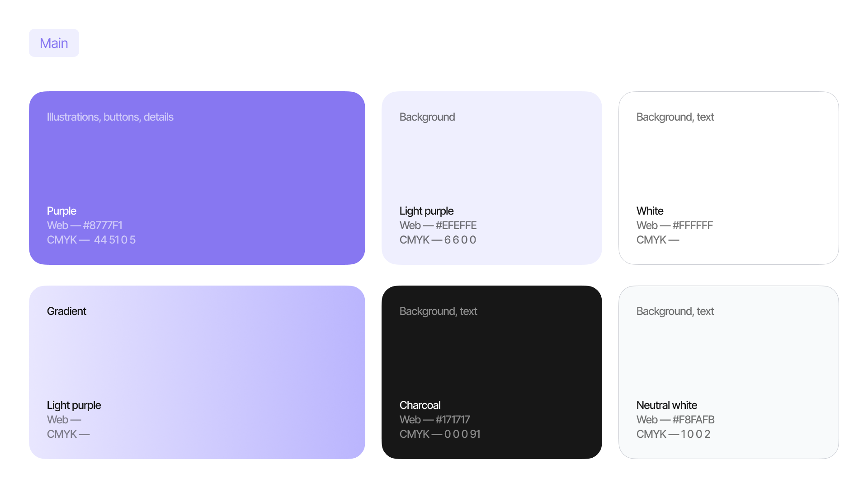Select the Gradient Light purple swatch
The image size is (868, 488).
[x=197, y=361]
